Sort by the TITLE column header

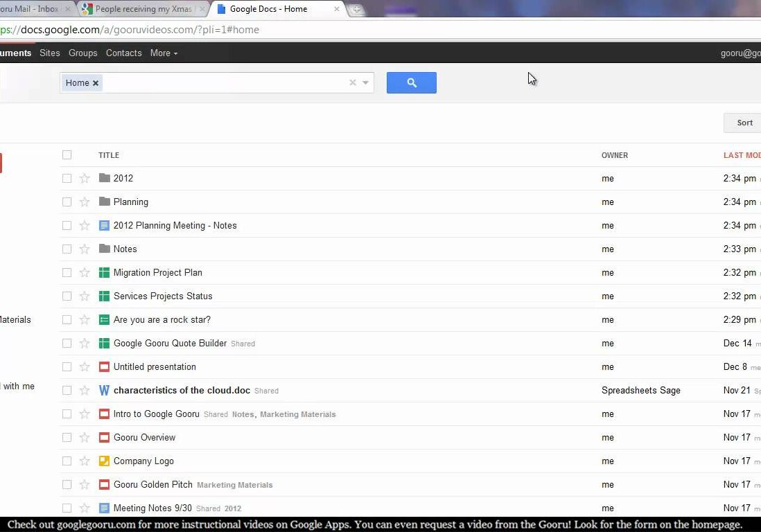click(109, 155)
